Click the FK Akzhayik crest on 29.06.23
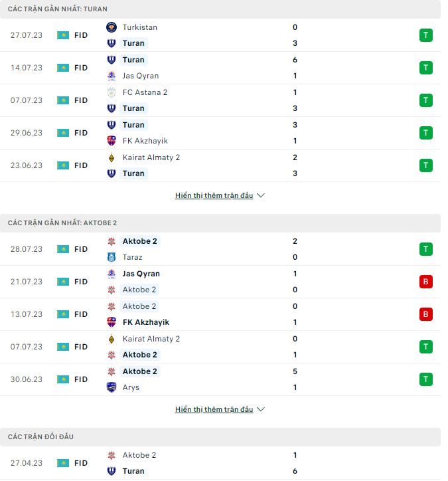448x481 pixels. (112, 141)
